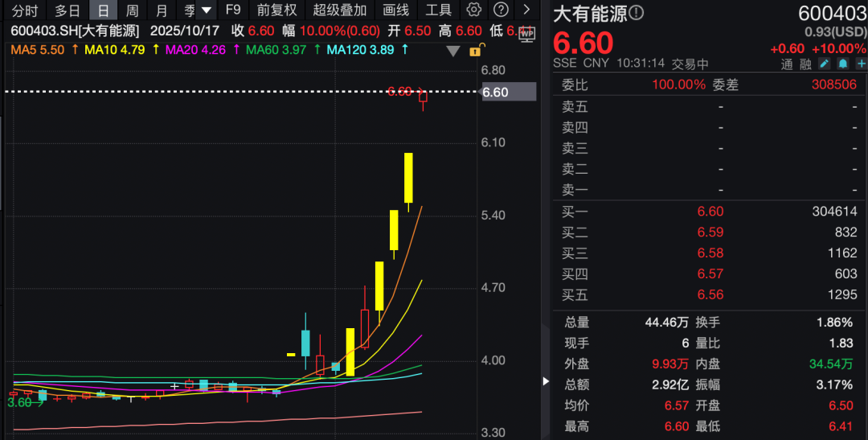Screen dimensions: 868x440
Task: Click the info icon beside 大有能源
Action: pyautogui.click(x=637, y=14)
